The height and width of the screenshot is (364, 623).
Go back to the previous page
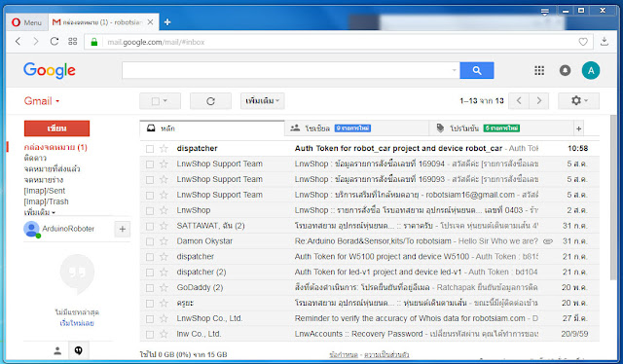(x=18, y=41)
